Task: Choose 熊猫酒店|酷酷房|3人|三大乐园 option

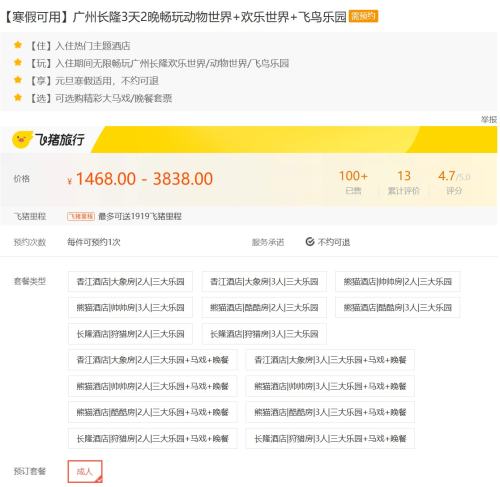Action: tap(398, 307)
